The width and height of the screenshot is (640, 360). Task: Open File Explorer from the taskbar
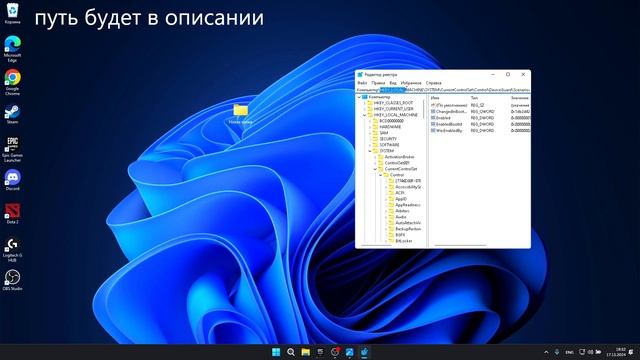tap(305, 352)
